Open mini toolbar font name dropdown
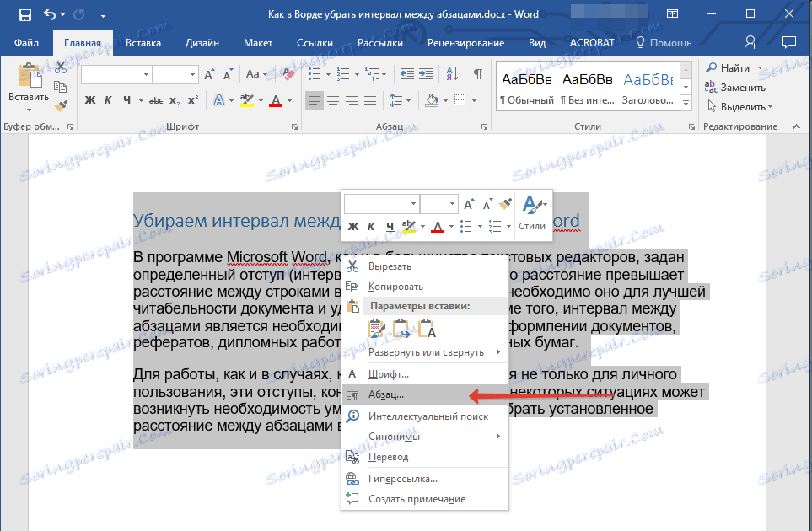The image size is (812, 531). pyautogui.click(x=413, y=204)
